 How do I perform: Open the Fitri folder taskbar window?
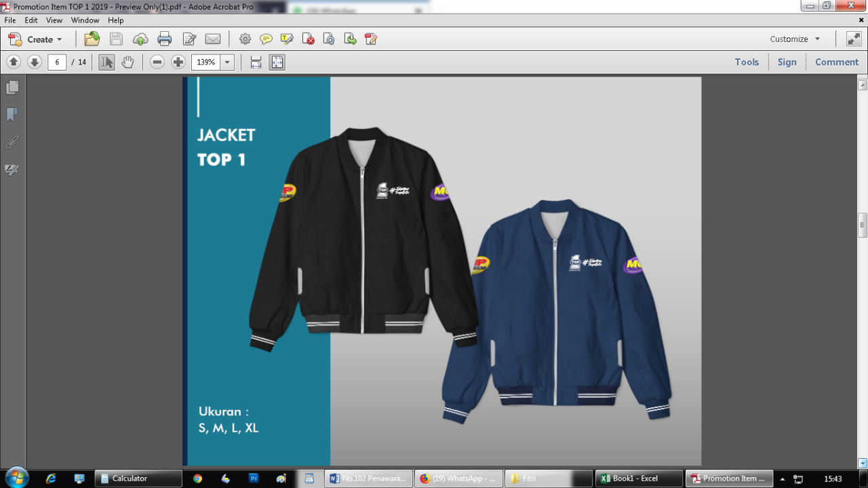(549, 478)
